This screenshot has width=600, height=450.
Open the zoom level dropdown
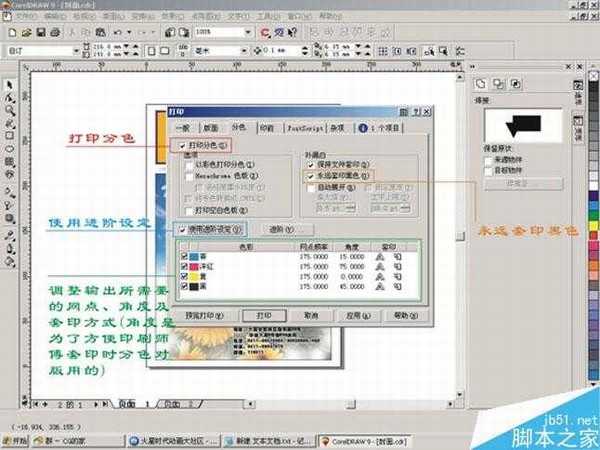(x=248, y=33)
